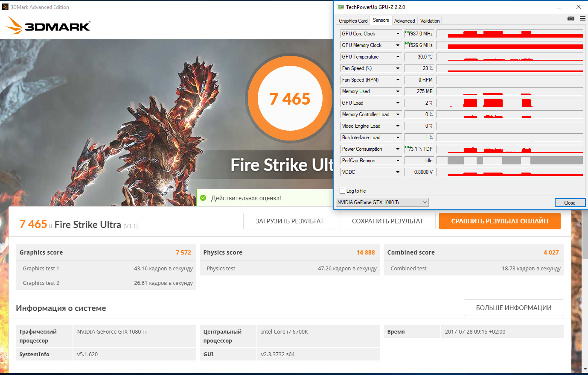The height and width of the screenshot is (375, 588).
Task: Click the СОХРАНИТЬ РЕЗУЛЬТАТ button
Action: (387, 221)
